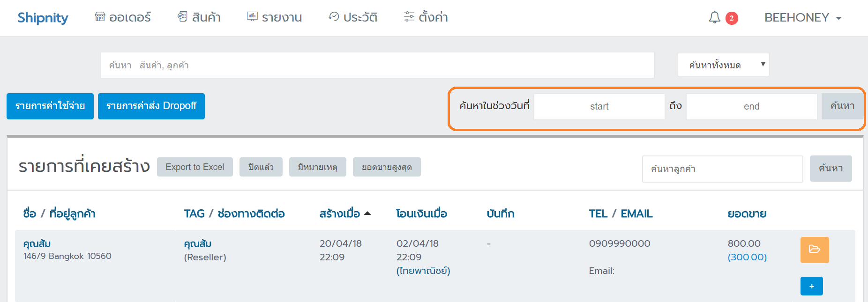
Task: Click the รายการค่าใช้จ่าย expenses button
Action: point(50,106)
